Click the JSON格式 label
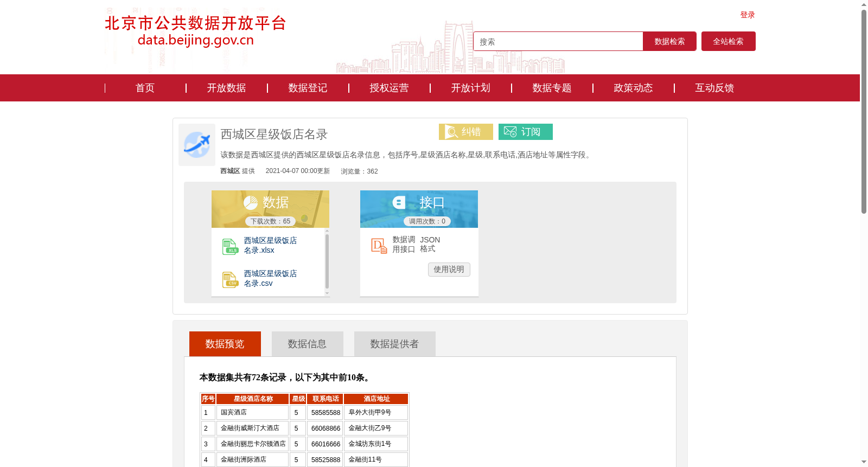The width and height of the screenshot is (868, 467). point(430,244)
